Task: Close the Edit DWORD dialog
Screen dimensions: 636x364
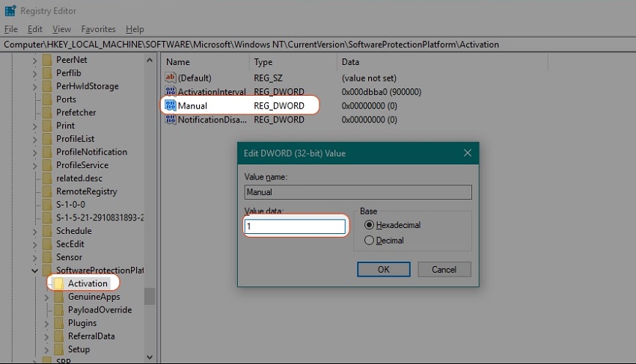Action: 468,152
